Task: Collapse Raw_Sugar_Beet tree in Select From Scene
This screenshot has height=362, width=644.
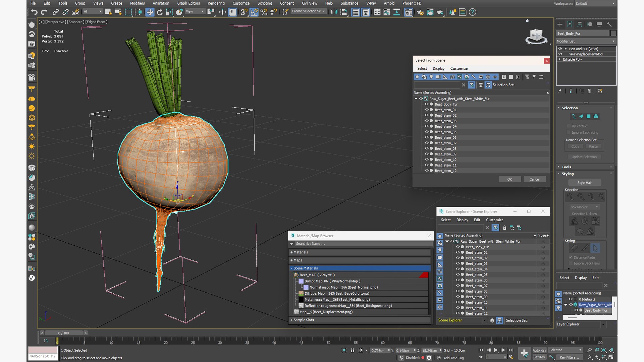Action: pos(416,99)
